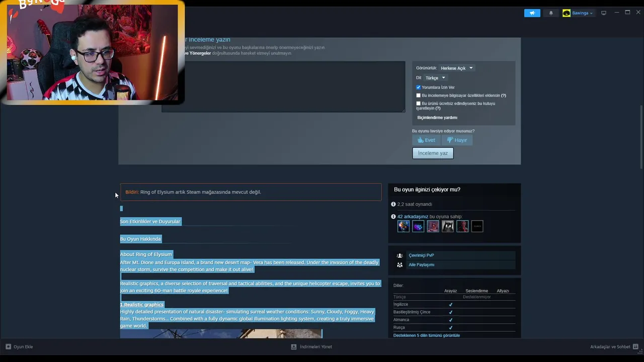Click the 1.Realistic graphics heading
644x362 pixels.
pos(142,305)
